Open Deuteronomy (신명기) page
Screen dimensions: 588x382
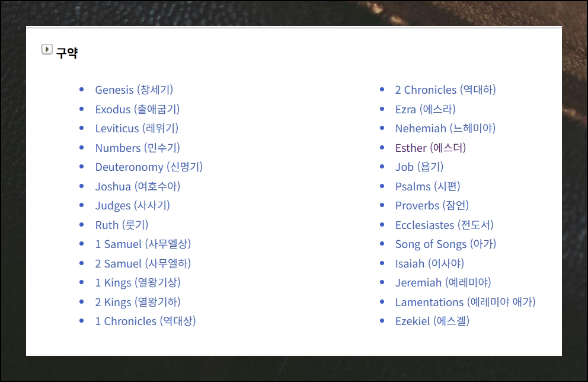click(x=149, y=167)
